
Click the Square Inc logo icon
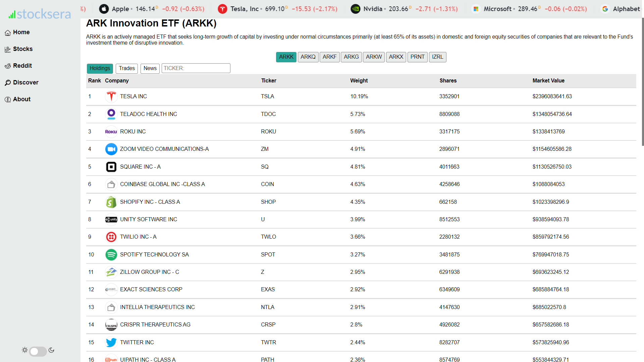click(111, 167)
